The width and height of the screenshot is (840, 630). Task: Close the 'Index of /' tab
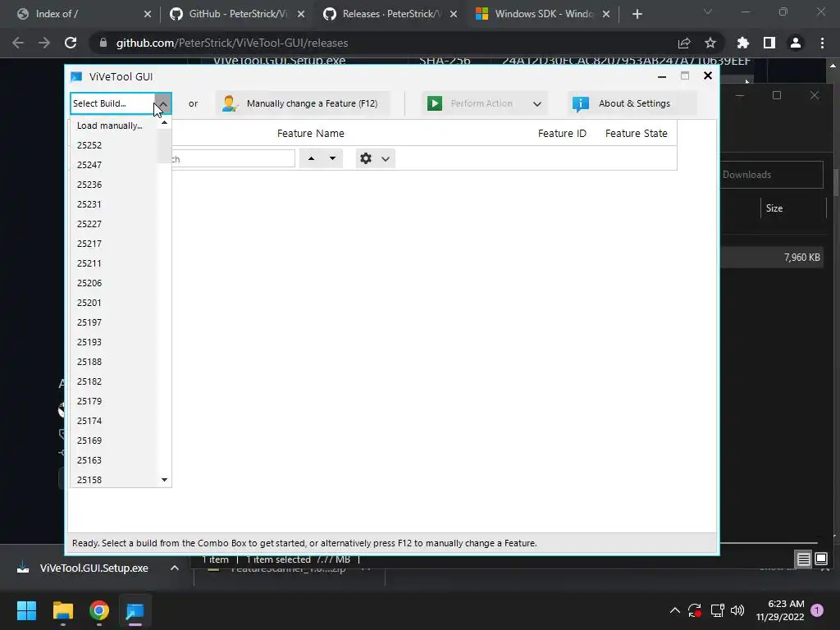148,15
